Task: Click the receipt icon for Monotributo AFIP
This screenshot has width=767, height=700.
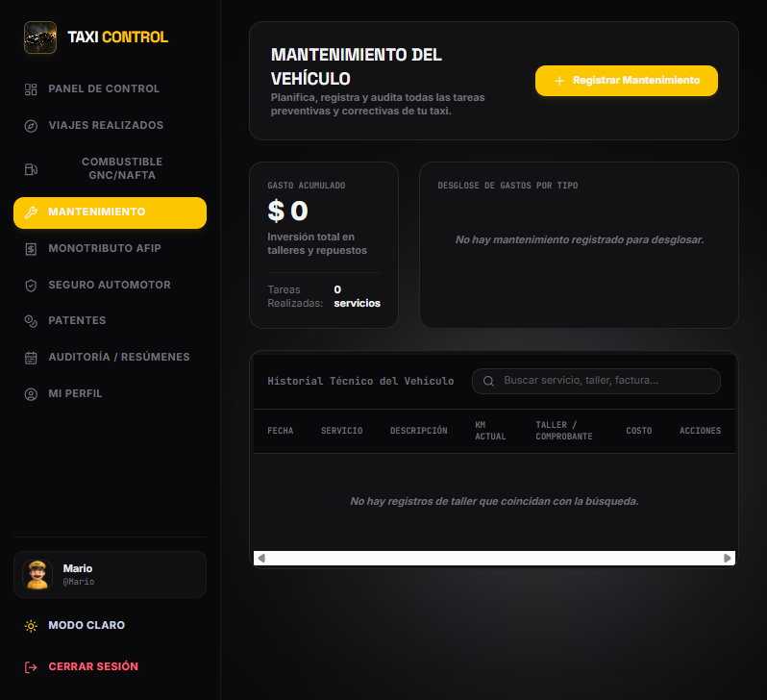Action: click(31, 249)
